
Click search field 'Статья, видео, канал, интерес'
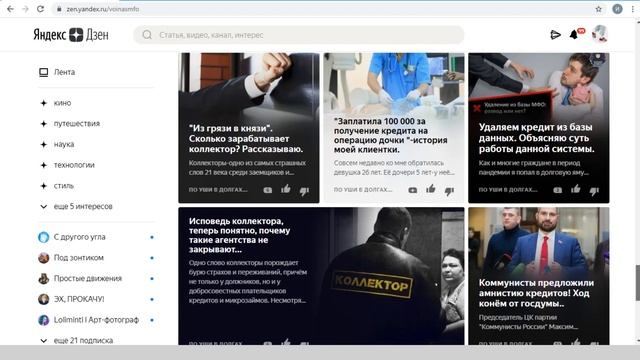[x=299, y=35]
